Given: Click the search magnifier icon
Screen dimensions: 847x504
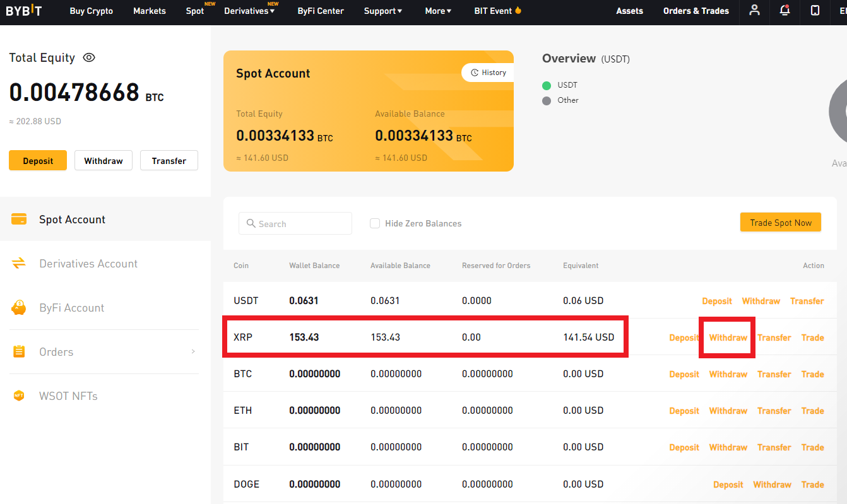Looking at the screenshot, I should tap(251, 223).
